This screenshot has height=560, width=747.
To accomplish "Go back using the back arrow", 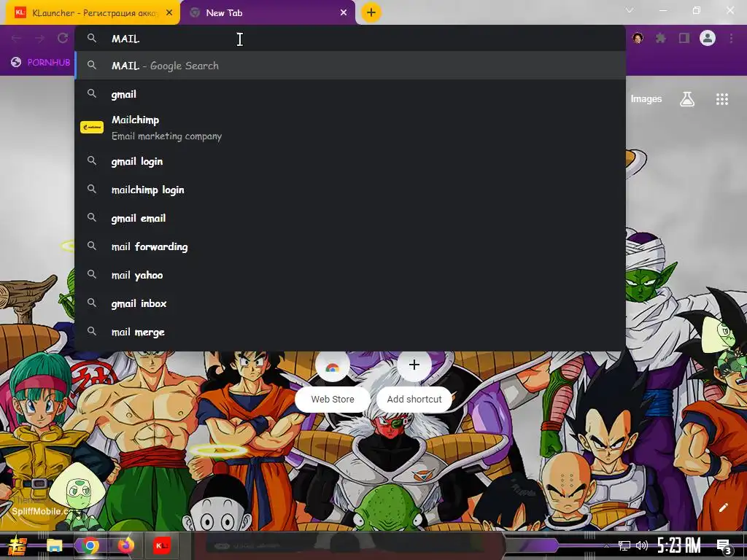I will (16, 38).
